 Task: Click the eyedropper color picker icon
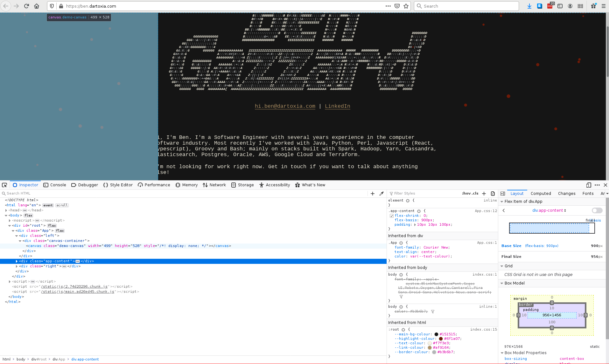[x=381, y=194]
